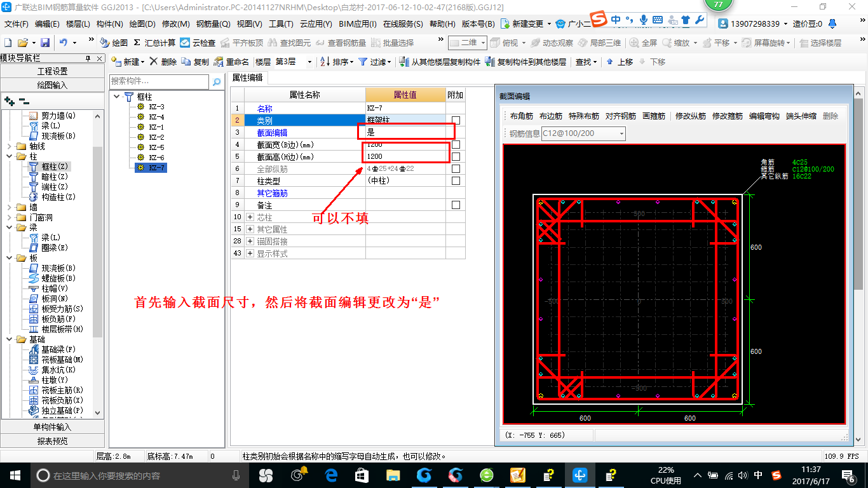868x488 pixels.
Task: Click the 截面宽 value cell 1200
Action: pos(405,145)
